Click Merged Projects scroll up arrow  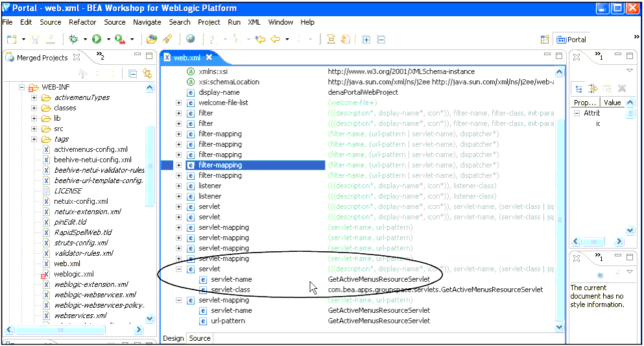(150, 88)
